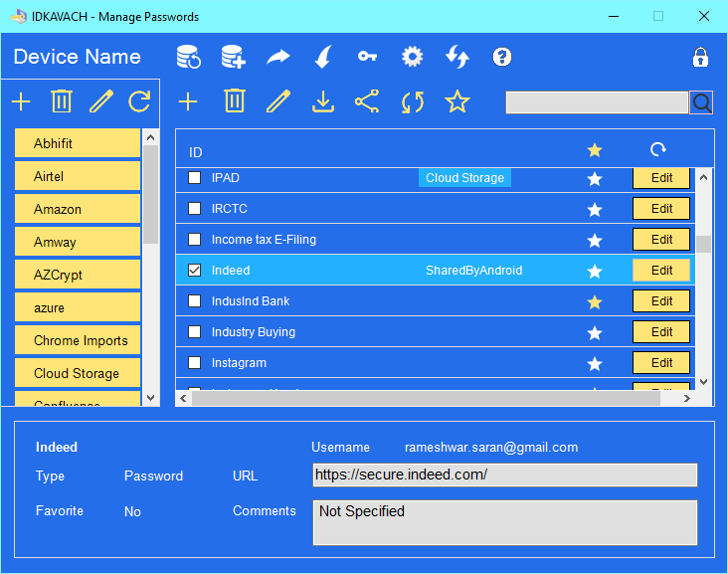This screenshot has height=574, width=728.
Task: Click the star column header icon
Action: 595,150
